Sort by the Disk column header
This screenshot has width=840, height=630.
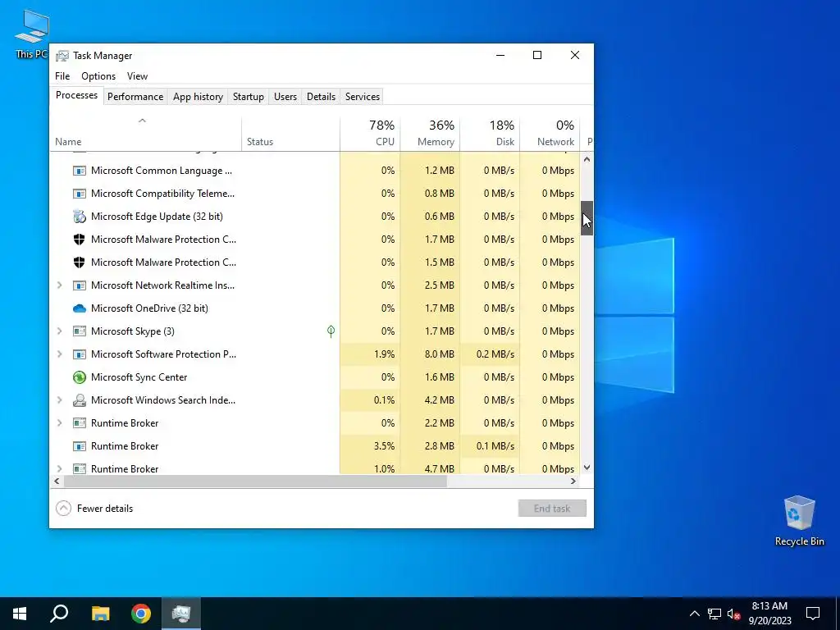(x=491, y=134)
